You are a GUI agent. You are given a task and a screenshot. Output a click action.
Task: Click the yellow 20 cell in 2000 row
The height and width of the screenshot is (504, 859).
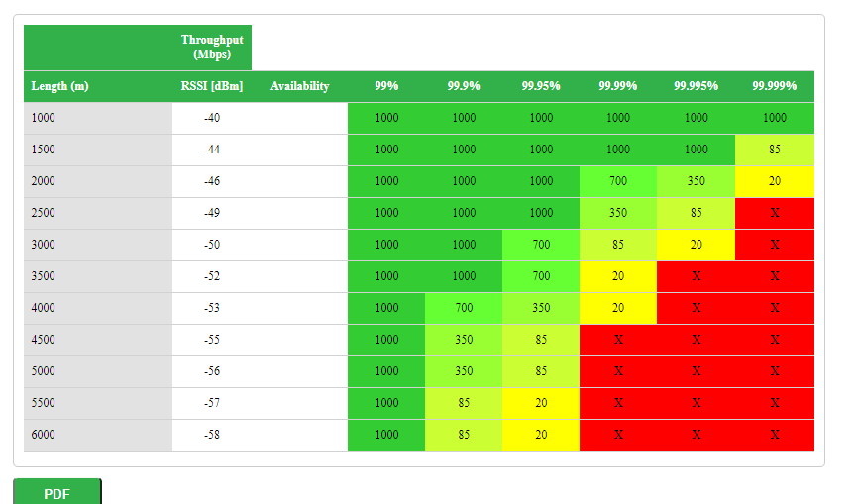775,181
